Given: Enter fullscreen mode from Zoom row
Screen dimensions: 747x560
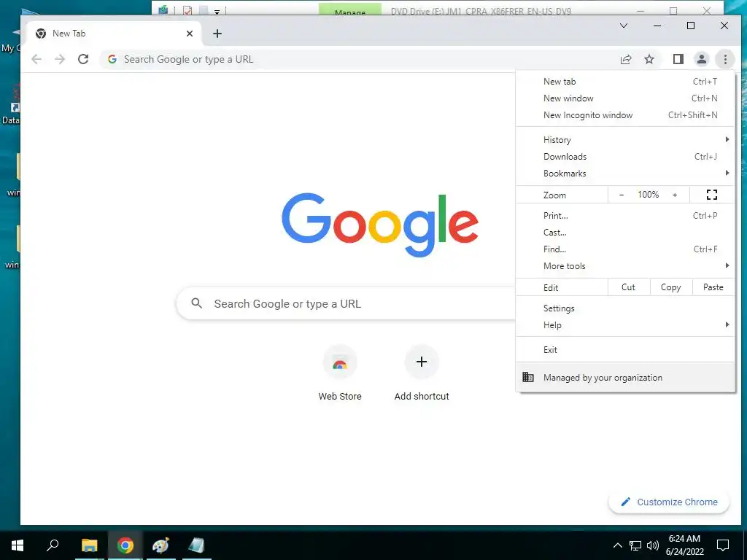Looking at the screenshot, I should point(712,194).
